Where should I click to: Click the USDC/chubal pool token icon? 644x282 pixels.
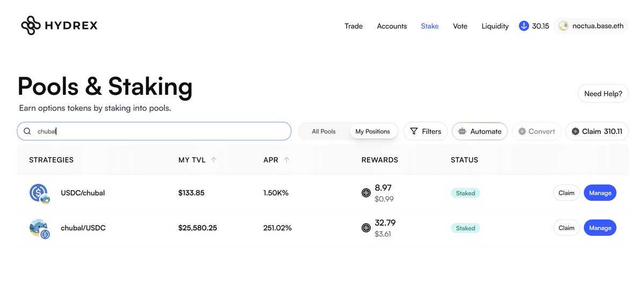click(x=39, y=194)
